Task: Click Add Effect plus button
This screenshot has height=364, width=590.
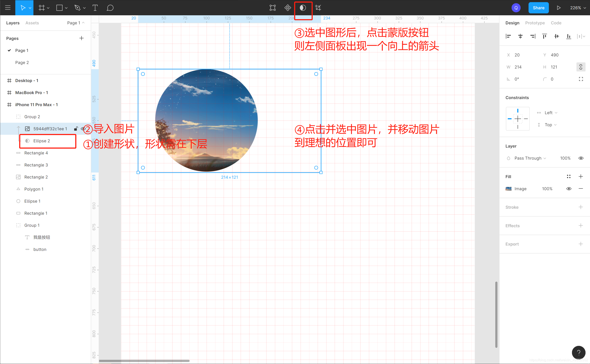Action: 581,225
